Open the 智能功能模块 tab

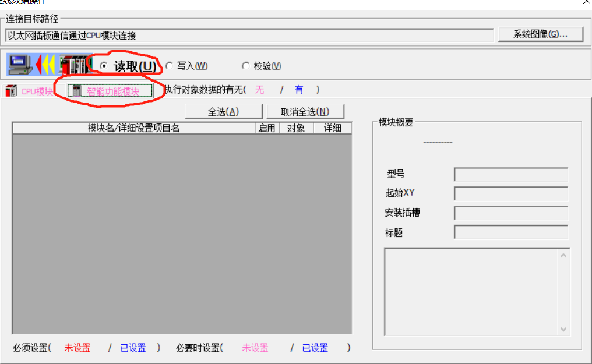(x=112, y=91)
